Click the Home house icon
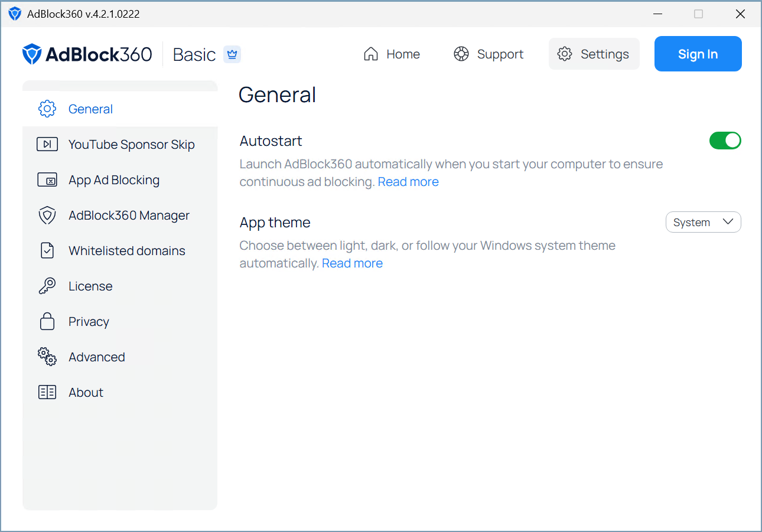762x532 pixels. click(371, 54)
